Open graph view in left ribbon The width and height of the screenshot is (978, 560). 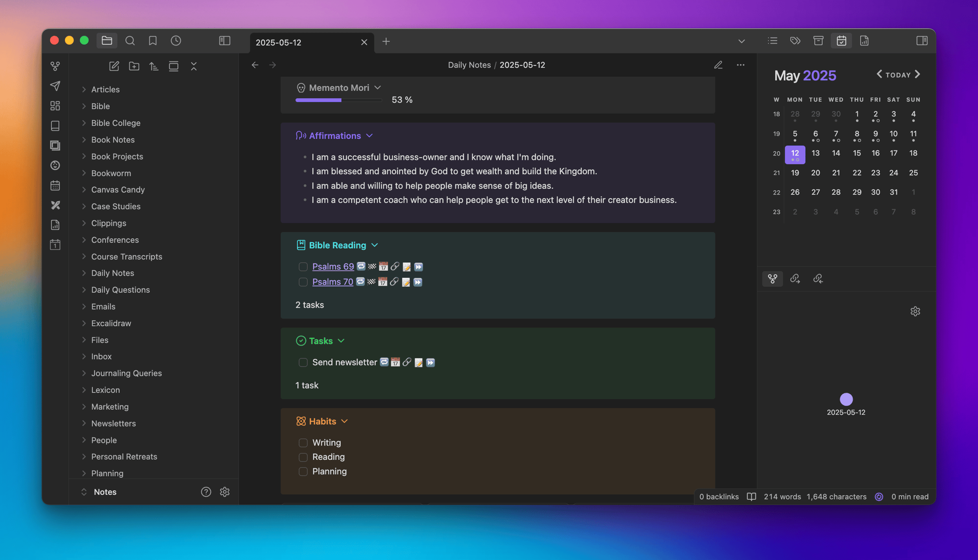click(x=55, y=66)
